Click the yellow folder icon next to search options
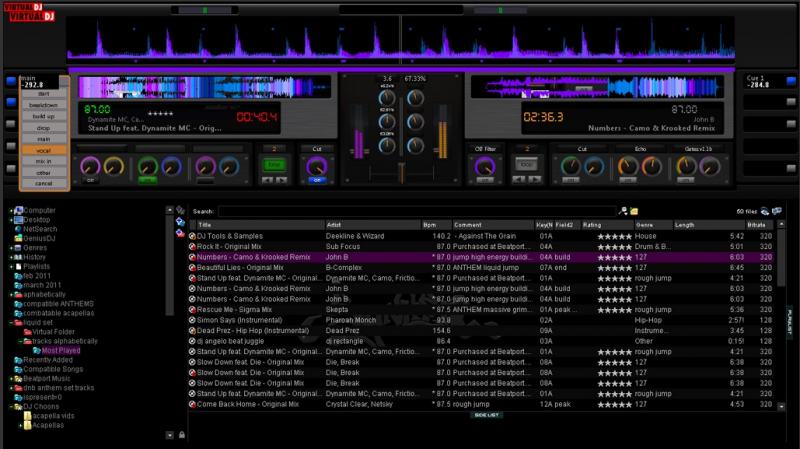Screen dimensions: 800x449 (x=634, y=211)
